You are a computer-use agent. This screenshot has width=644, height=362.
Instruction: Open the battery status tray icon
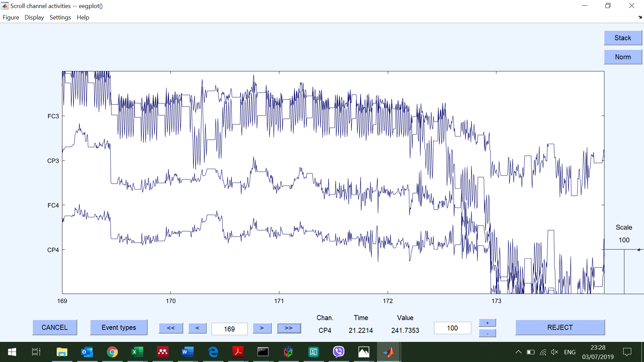pyautogui.click(x=531, y=352)
